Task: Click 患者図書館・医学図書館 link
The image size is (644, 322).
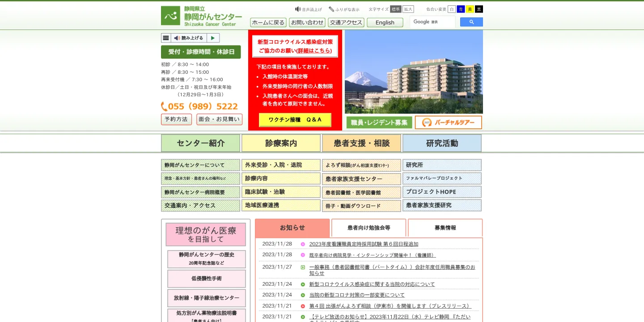Action: pos(362,193)
